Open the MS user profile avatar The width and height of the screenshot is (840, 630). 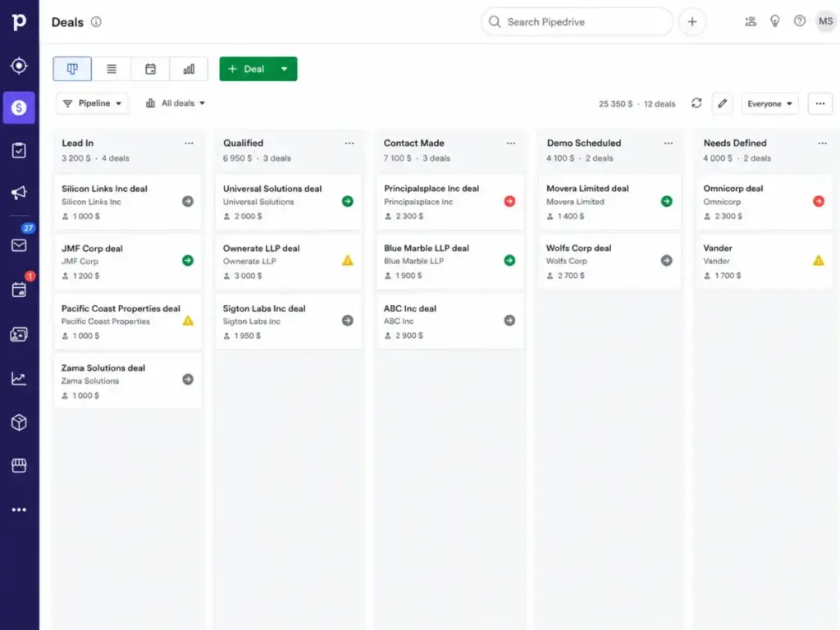click(825, 21)
